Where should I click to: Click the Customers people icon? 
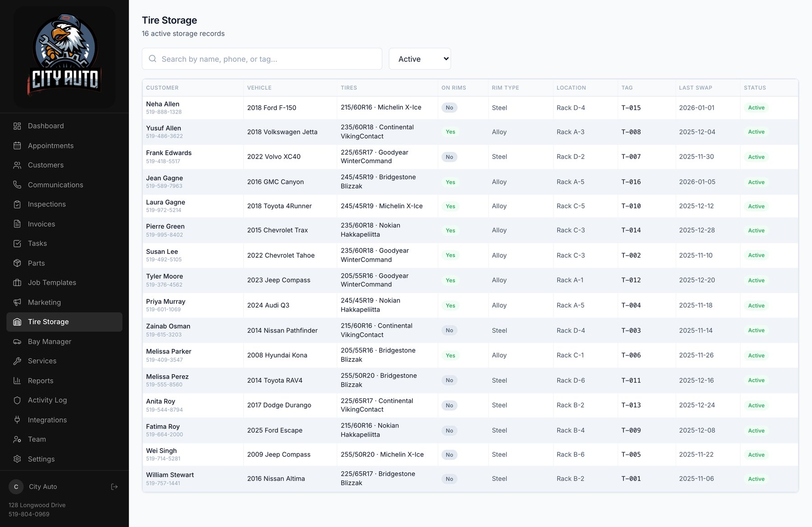(x=17, y=165)
